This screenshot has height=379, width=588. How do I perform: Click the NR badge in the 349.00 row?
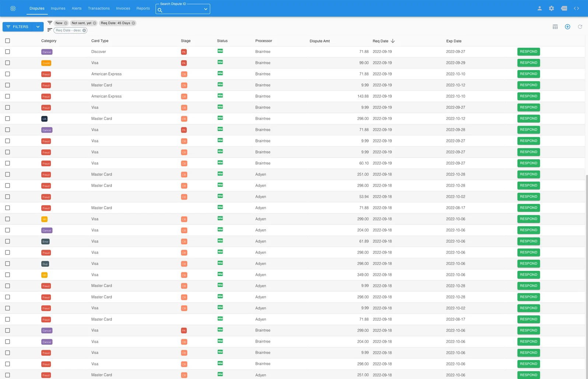[x=44, y=275]
